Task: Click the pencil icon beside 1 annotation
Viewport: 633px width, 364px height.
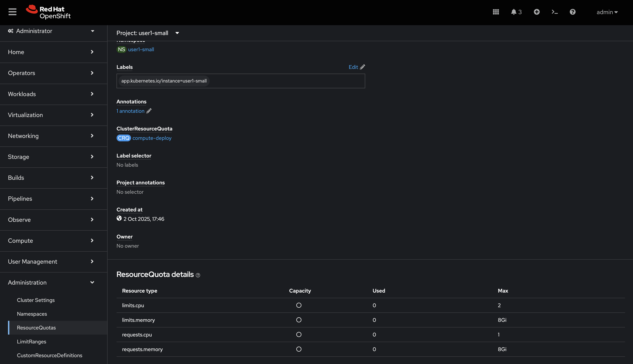Action: (x=149, y=111)
